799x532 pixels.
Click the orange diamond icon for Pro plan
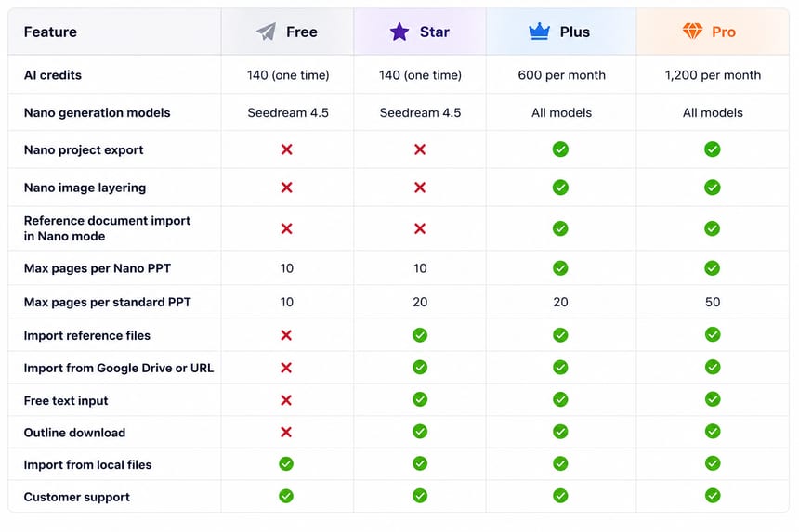pyautogui.click(x=692, y=31)
